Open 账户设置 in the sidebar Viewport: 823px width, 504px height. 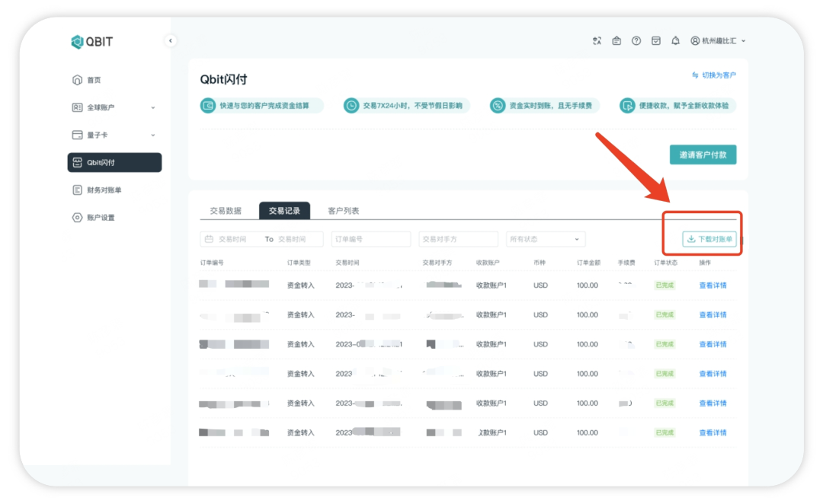click(x=114, y=218)
